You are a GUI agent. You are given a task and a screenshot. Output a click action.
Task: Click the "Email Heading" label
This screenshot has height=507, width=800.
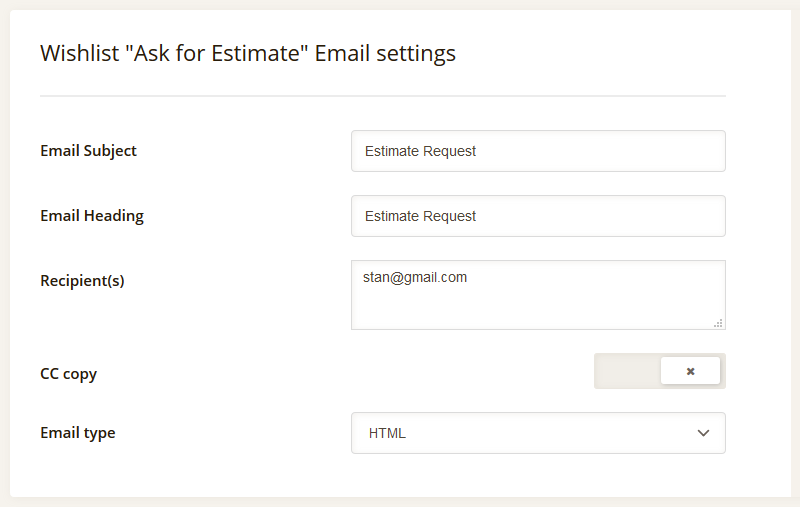tap(92, 216)
